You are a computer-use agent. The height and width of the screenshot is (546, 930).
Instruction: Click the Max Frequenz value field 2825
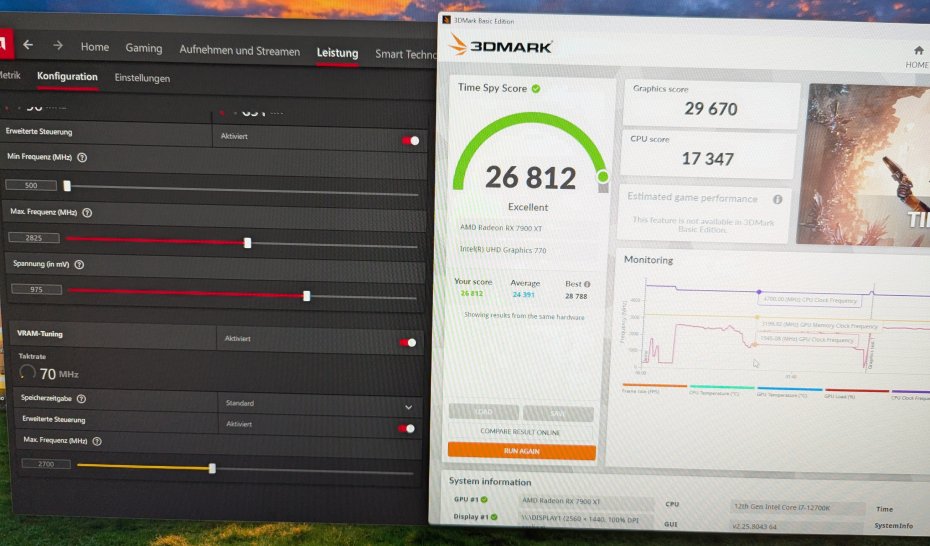point(34,238)
